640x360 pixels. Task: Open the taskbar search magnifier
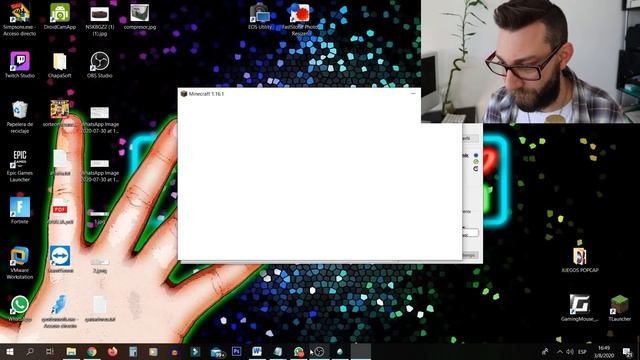[30, 351]
